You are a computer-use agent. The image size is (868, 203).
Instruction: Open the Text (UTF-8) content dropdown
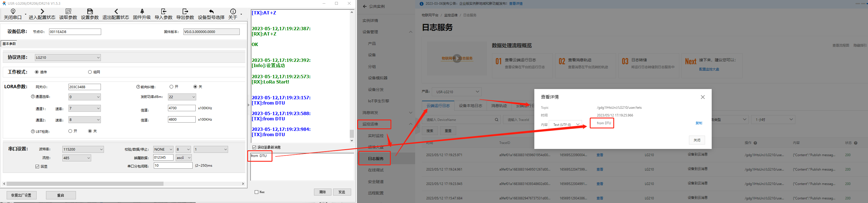pyautogui.click(x=565, y=125)
